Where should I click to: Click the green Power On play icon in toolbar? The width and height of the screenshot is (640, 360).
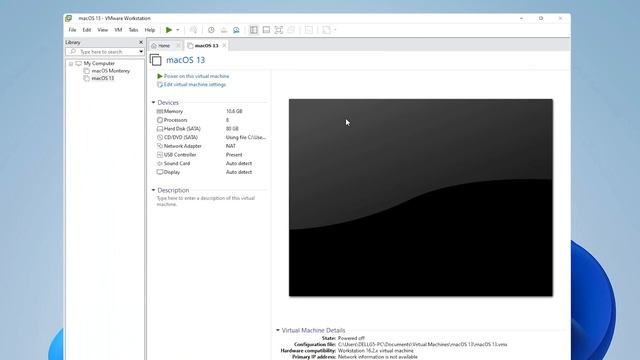(169, 30)
